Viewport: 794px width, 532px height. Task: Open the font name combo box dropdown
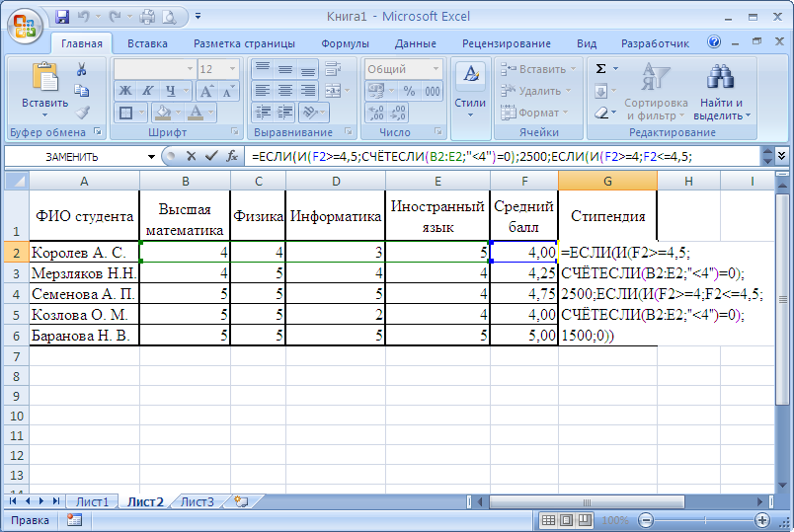pos(190,69)
